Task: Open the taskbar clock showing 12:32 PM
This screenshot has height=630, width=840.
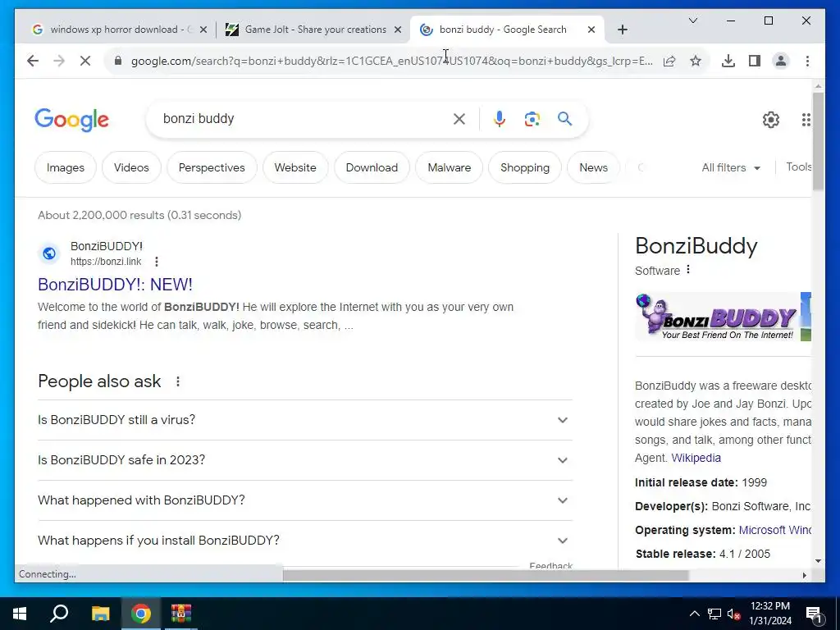Action: (x=769, y=614)
